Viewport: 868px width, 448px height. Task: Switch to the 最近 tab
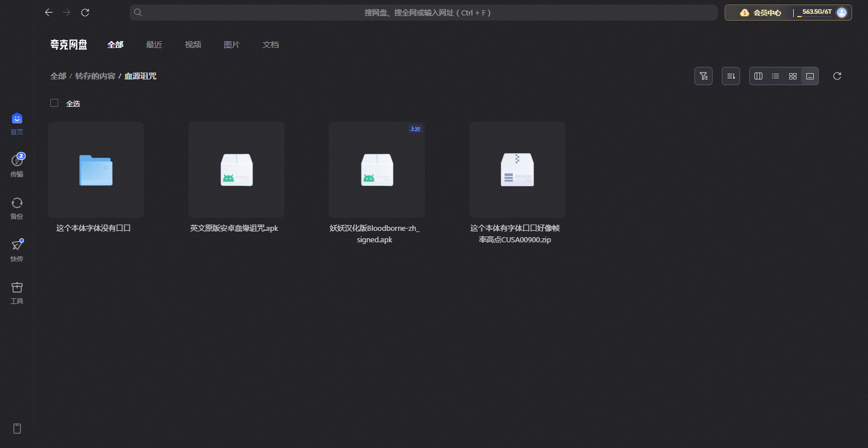(154, 45)
